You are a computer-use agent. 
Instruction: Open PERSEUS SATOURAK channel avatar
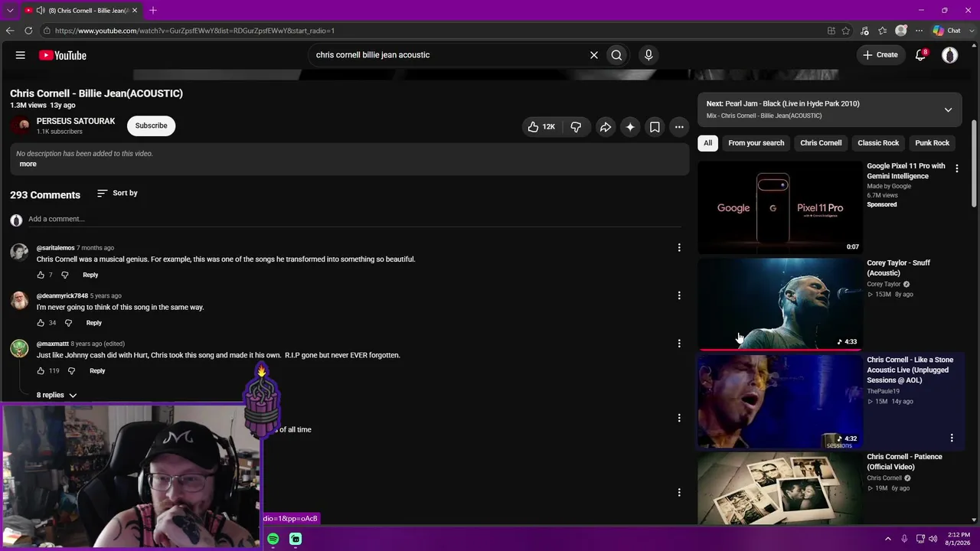20,126
